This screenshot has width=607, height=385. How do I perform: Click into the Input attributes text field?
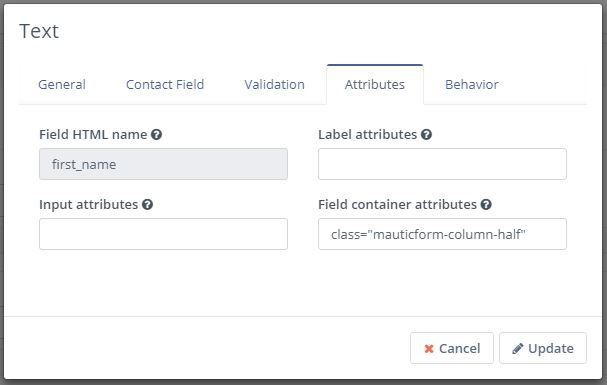163,234
